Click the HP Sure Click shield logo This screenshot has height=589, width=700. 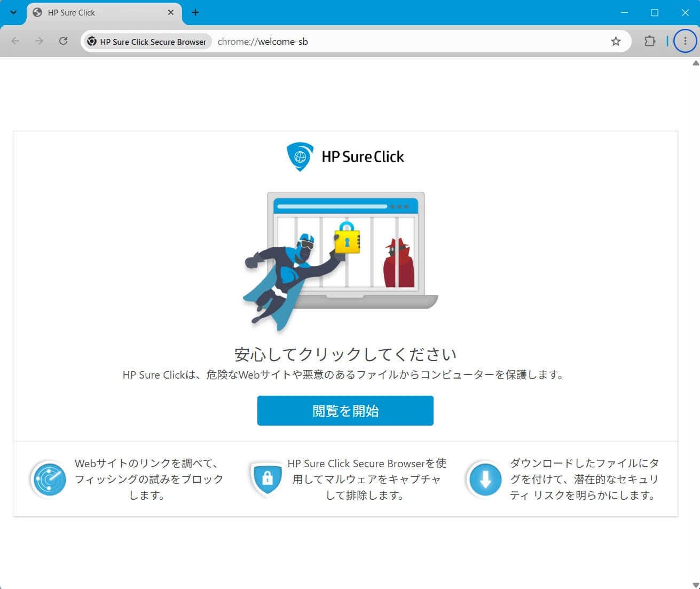point(300,156)
